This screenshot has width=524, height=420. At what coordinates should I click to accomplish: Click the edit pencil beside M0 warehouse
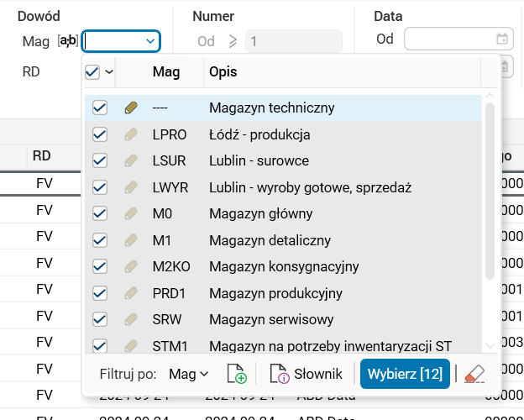130,213
